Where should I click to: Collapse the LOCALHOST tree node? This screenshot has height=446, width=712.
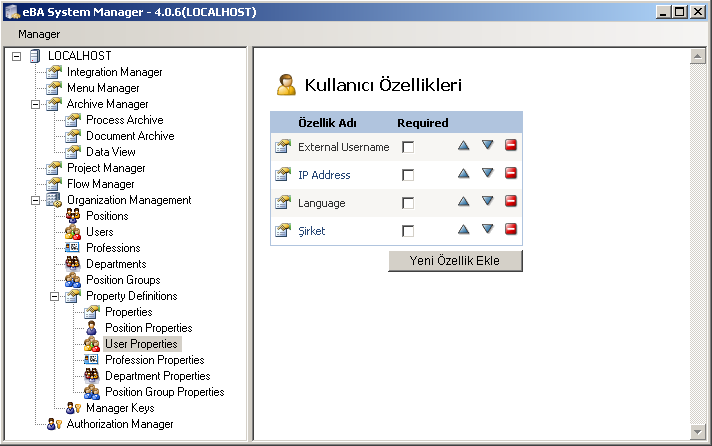[x=16, y=56]
